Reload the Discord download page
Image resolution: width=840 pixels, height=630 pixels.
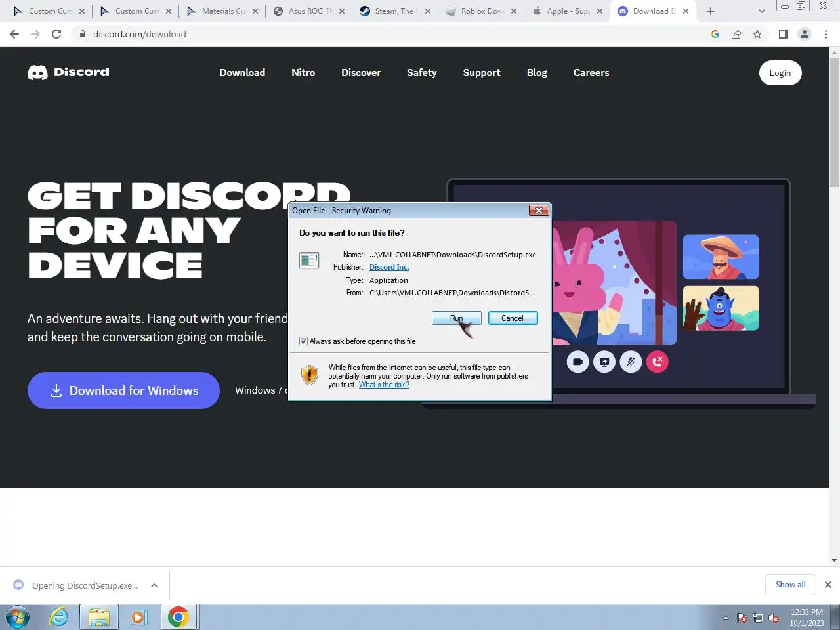(56, 34)
